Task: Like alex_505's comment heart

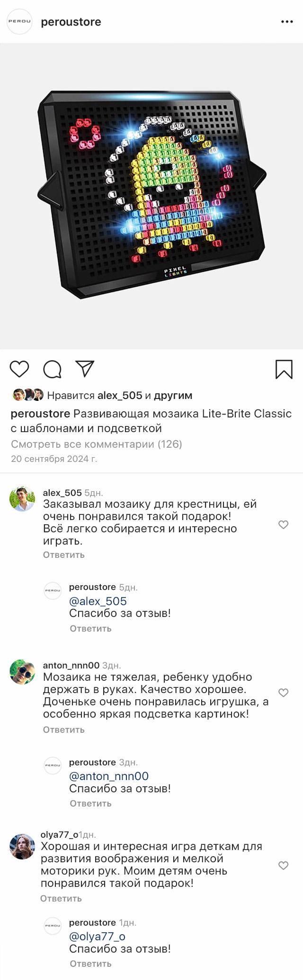Action: pyautogui.click(x=283, y=524)
